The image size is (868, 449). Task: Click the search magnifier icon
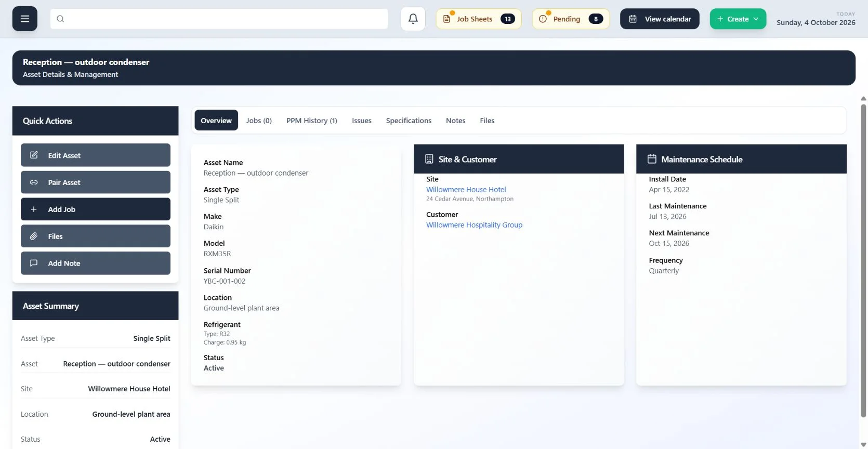tap(60, 19)
